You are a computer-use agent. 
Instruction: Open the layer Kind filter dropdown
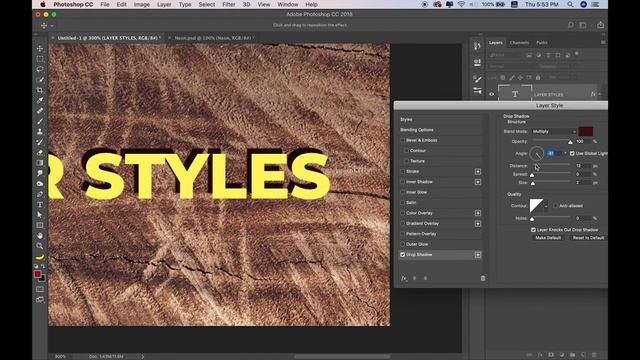(505, 55)
